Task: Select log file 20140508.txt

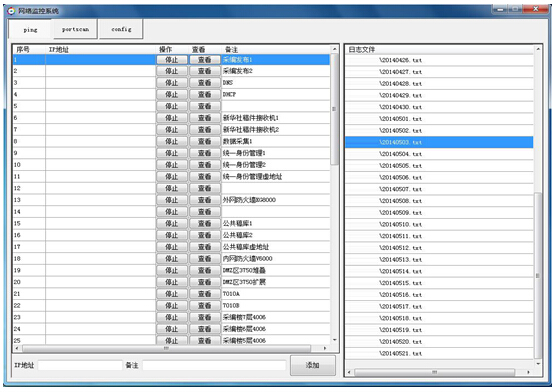Action: (x=439, y=201)
